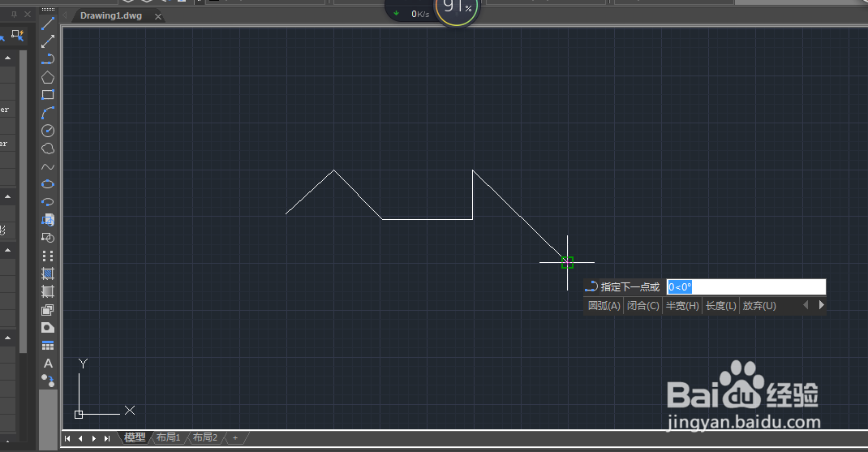The image size is (868, 452).
Task: Open the Table tool
Action: click(x=48, y=345)
